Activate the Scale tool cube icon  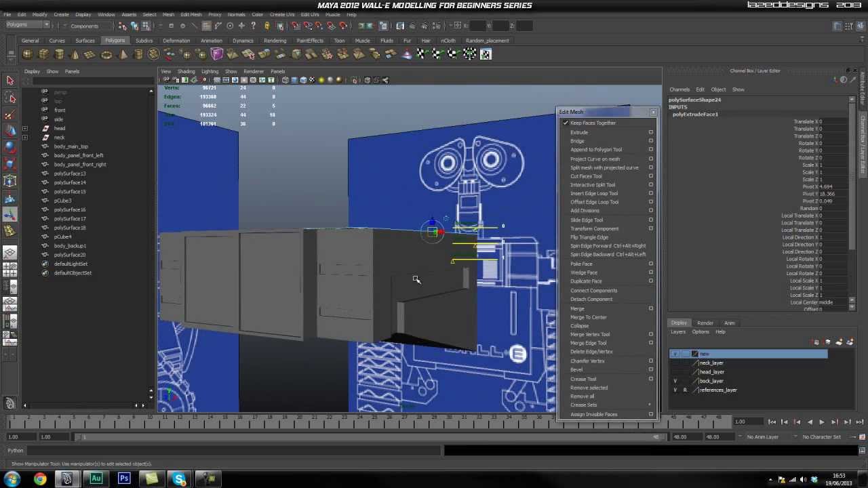(10, 164)
